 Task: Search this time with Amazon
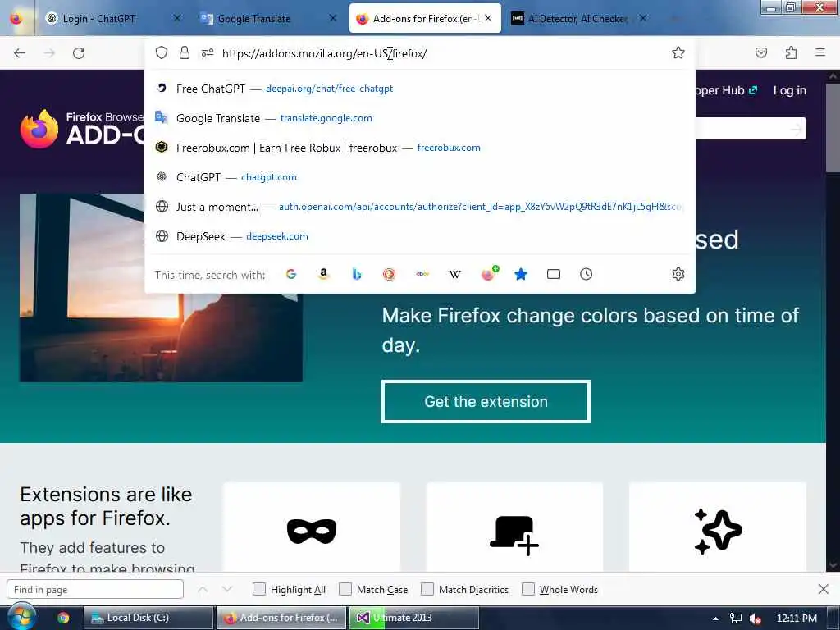tap(323, 274)
